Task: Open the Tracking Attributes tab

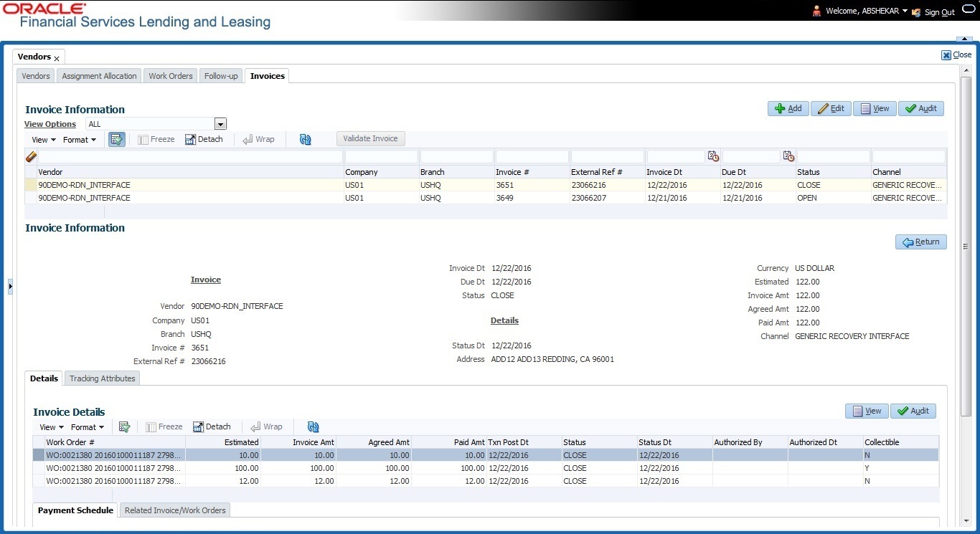Action: coord(102,378)
